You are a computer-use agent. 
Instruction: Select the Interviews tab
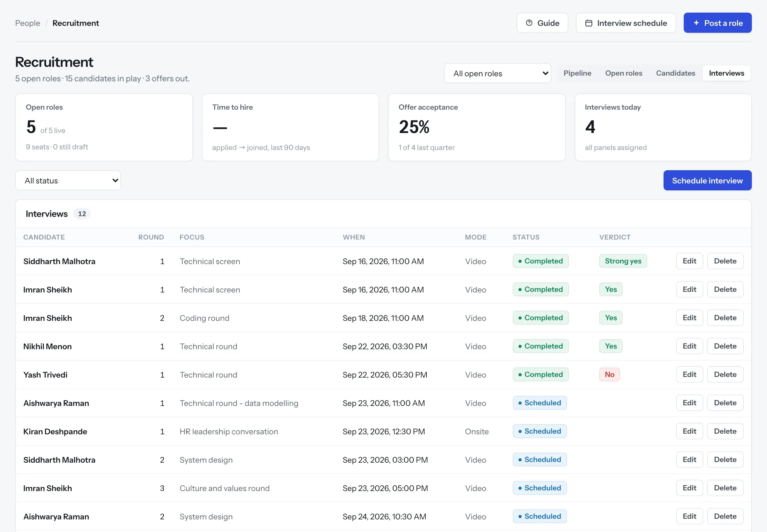click(x=726, y=73)
